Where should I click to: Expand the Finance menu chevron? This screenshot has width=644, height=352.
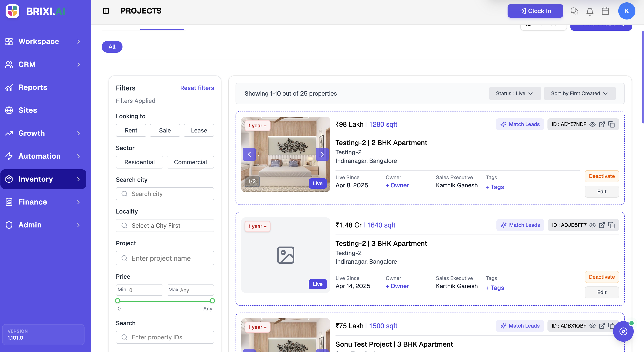(x=79, y=202)
